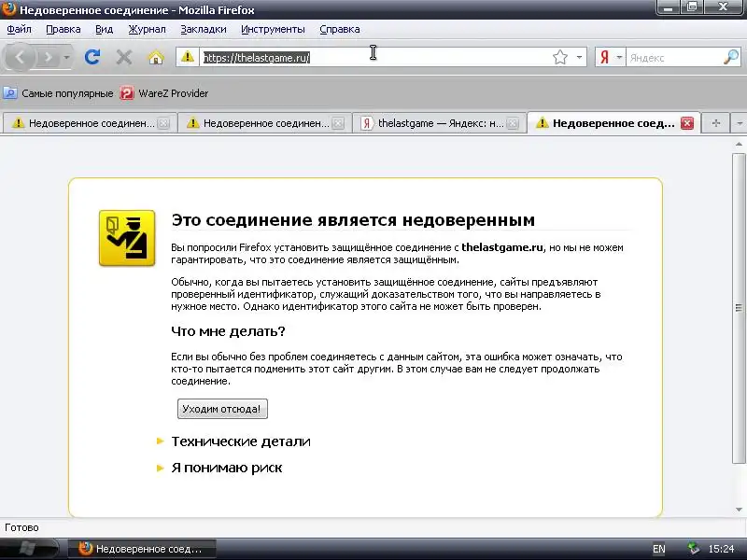Open the Закладки menu
The image size is (747, 560).
click(x=204, y=29)
